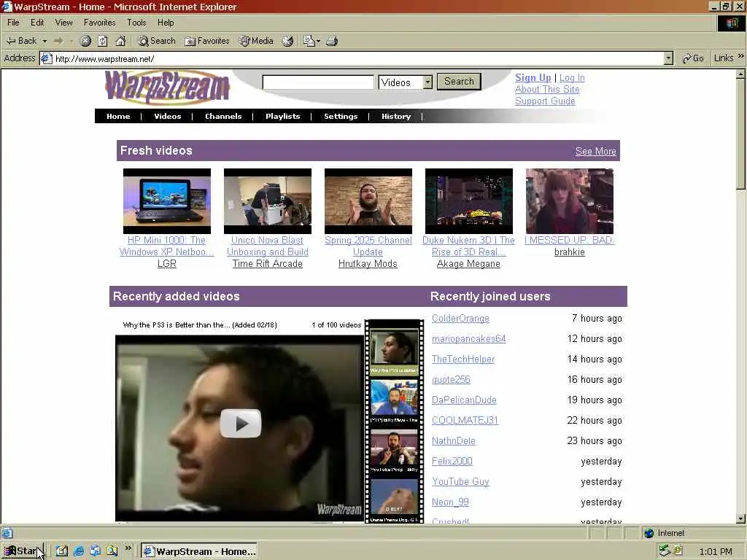Click the WarpStream Search button
Screen dimensions: 747x560
click(460, 82)
